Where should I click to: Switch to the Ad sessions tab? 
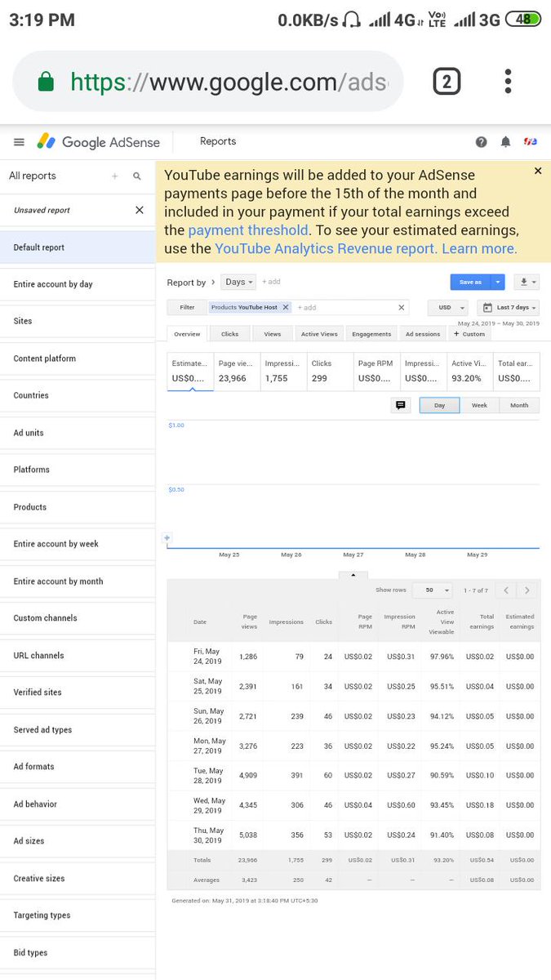(x=423, y=334)
